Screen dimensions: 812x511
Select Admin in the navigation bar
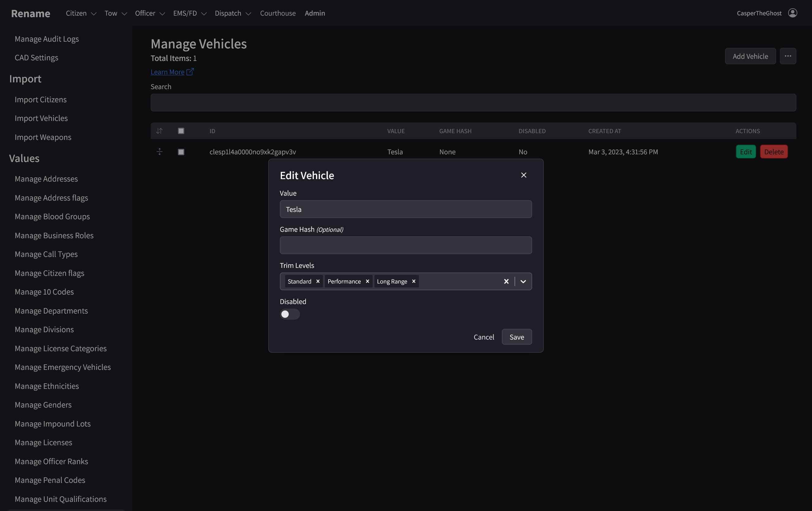[315, 13]
